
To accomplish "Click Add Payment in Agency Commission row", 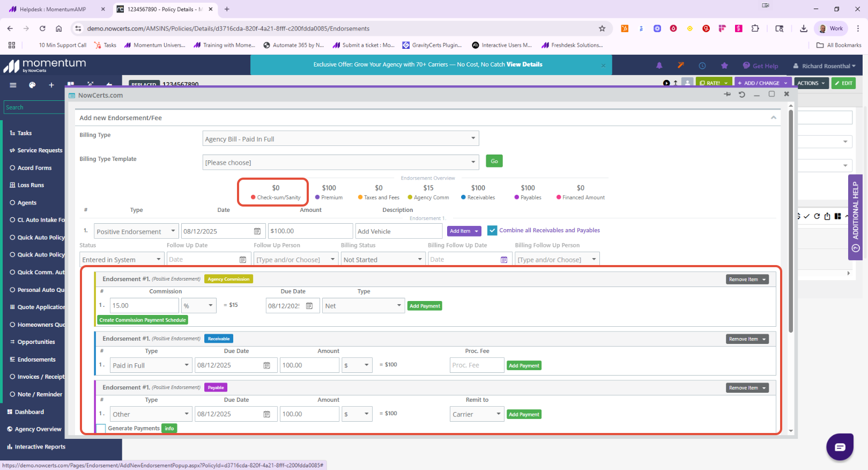I will [x=425, y=306].
